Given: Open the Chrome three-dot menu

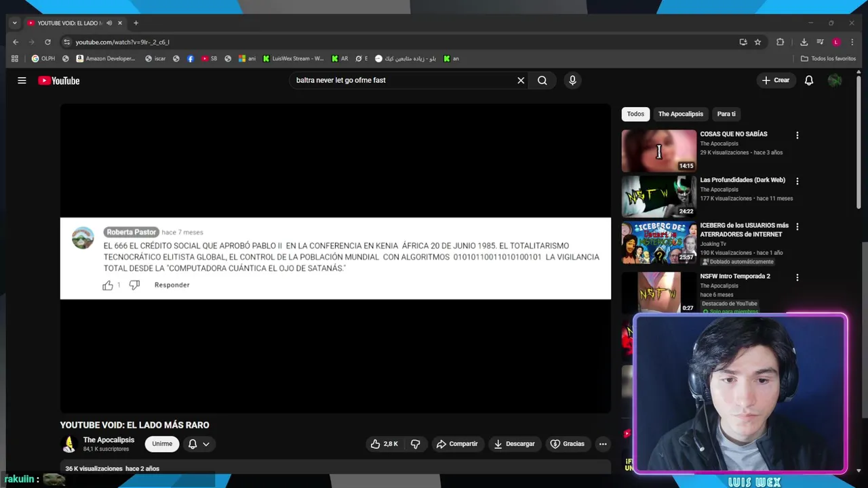Looking at the screenshot, I should tap(852, 42).
